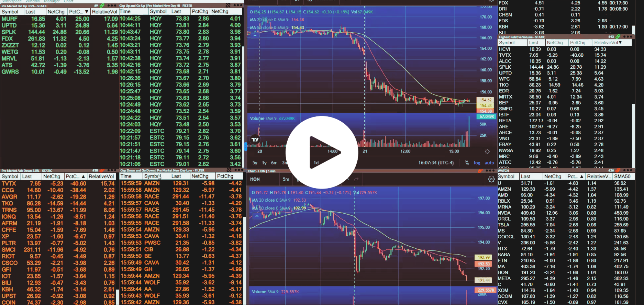Select SMCI row in Pre Market Ask Down panel

[x=58, y=250]
